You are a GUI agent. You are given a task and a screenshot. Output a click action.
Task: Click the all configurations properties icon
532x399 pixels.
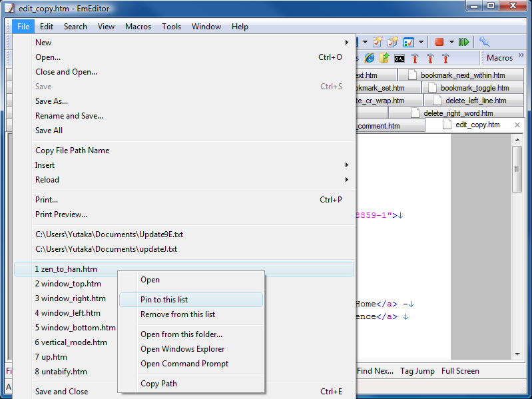coord(393,42)
